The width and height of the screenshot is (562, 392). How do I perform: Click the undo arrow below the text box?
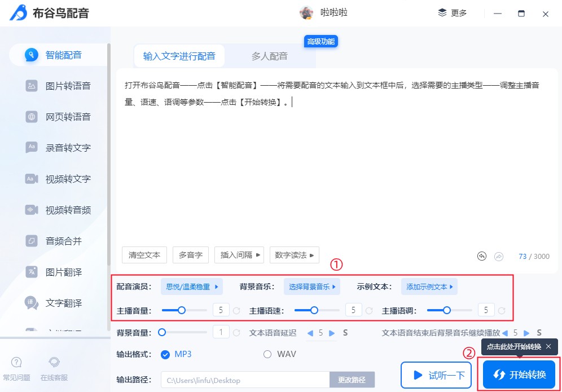pos(481,257)
